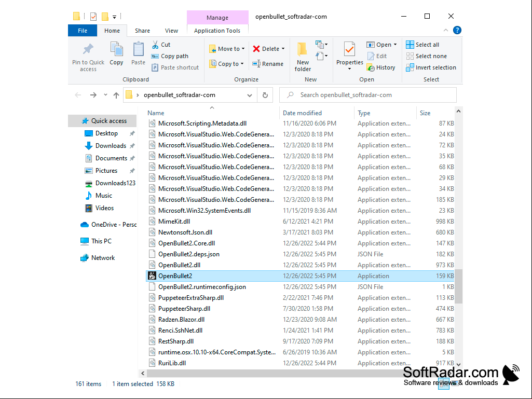Navigate forward with arrow button
532x399 pixels.
tap(93, 95)
